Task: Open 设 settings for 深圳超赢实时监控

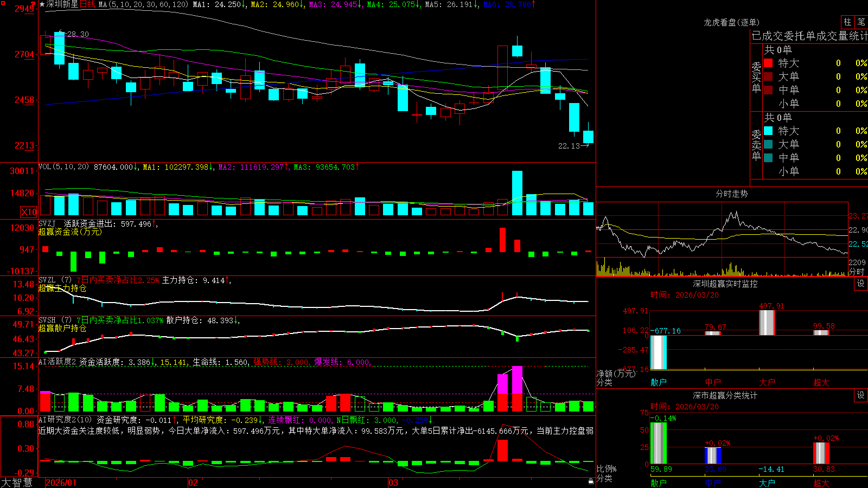Action: (861, 284)
